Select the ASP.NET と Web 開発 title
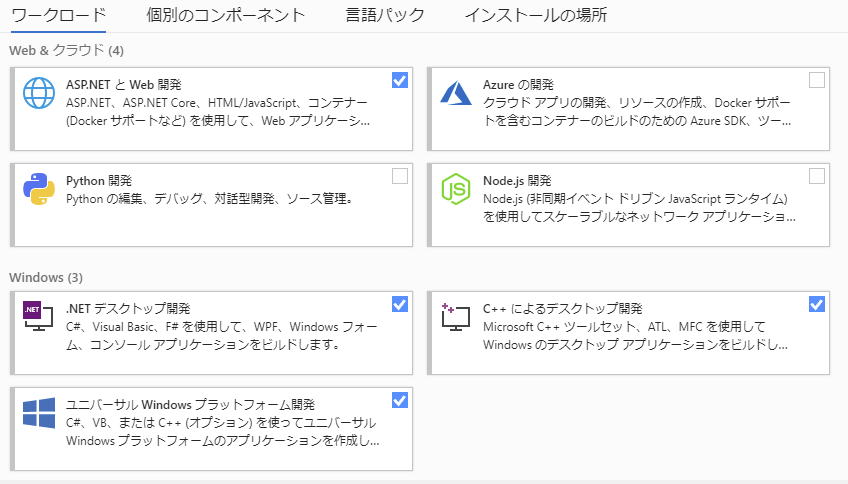 [124, 85]
